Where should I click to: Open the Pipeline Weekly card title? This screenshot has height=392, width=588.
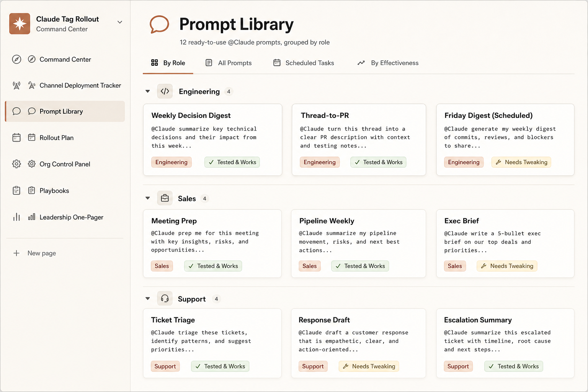coord(327,220)
